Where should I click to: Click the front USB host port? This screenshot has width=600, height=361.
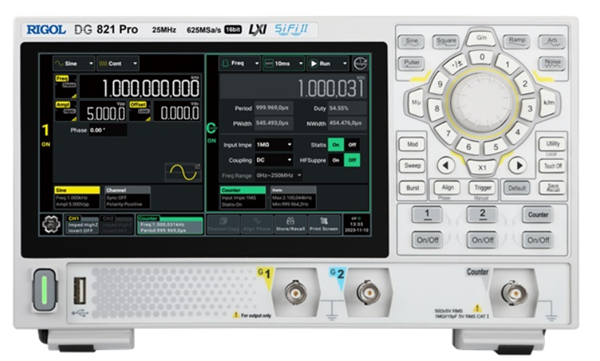[x=80, y=291]
